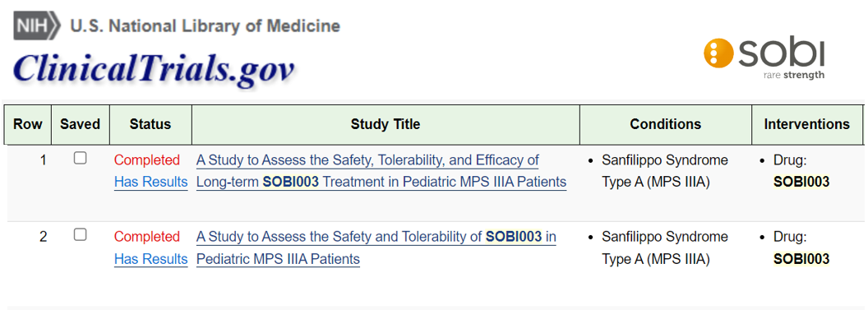Open the Long-term SOBI003 Treatment study title
This screenshot has width=868, height=310.
tap(381, 171)
